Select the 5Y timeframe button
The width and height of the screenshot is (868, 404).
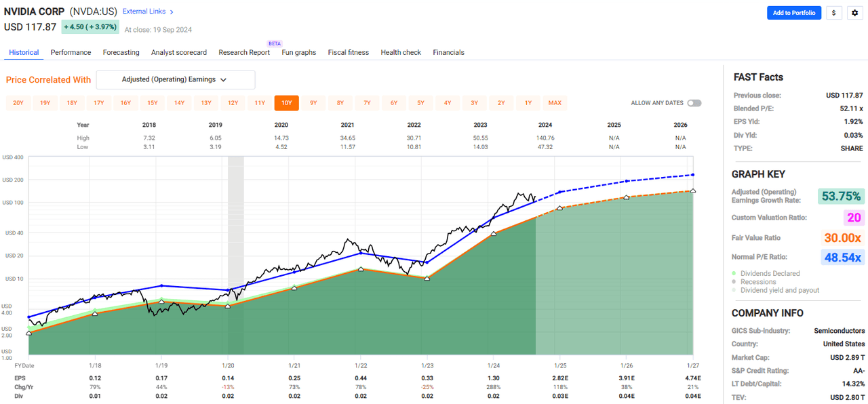pyautogui.click(x=420, y=102)
